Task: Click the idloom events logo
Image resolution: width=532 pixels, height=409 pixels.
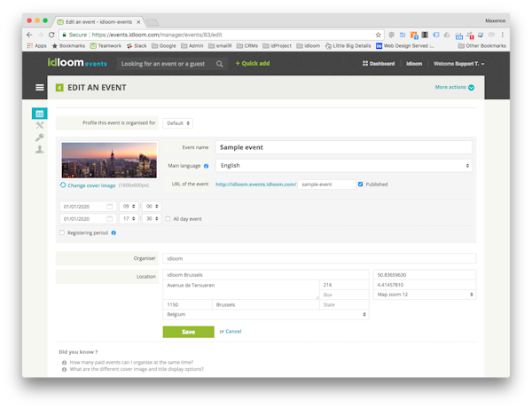Action: 77,63
